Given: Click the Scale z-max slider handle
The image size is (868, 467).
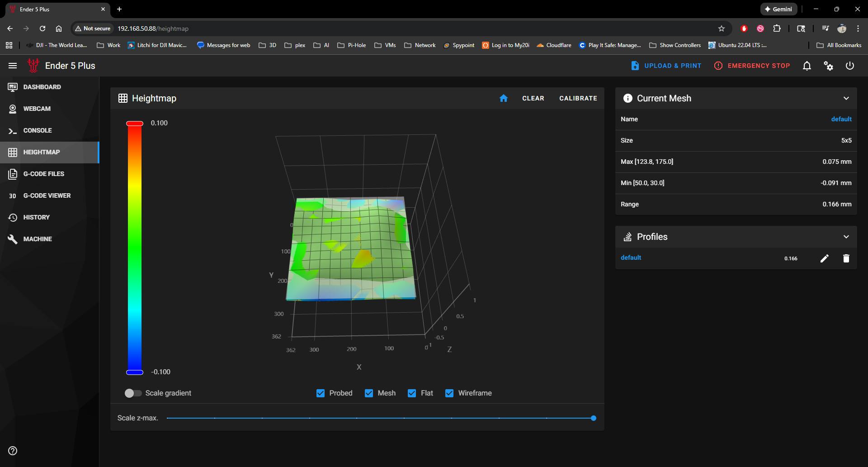Looking at the screenshot, I should click(594, 418).
